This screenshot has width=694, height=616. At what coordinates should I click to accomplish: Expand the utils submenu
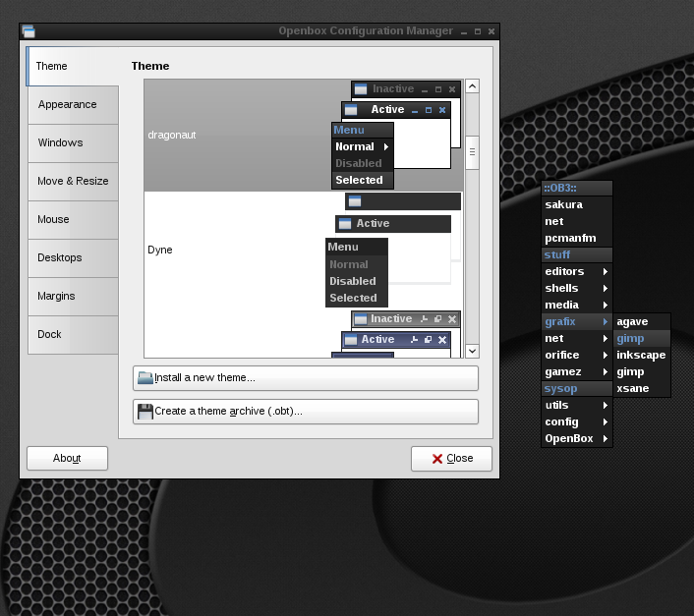577,406
